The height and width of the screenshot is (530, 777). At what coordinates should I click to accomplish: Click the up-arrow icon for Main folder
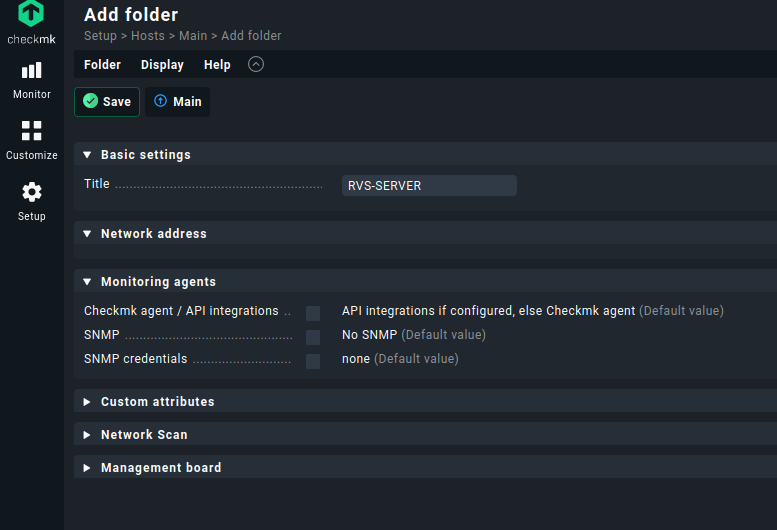point(160,101)
